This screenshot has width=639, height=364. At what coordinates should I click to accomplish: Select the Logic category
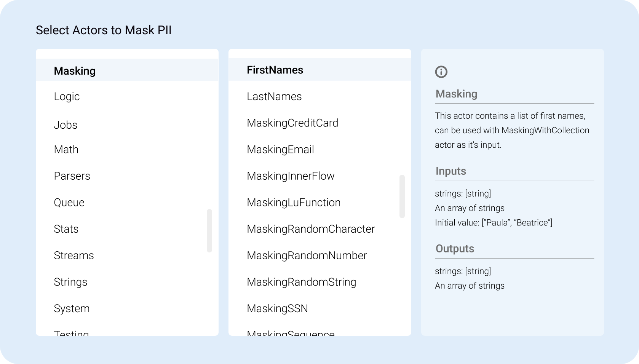67,97
